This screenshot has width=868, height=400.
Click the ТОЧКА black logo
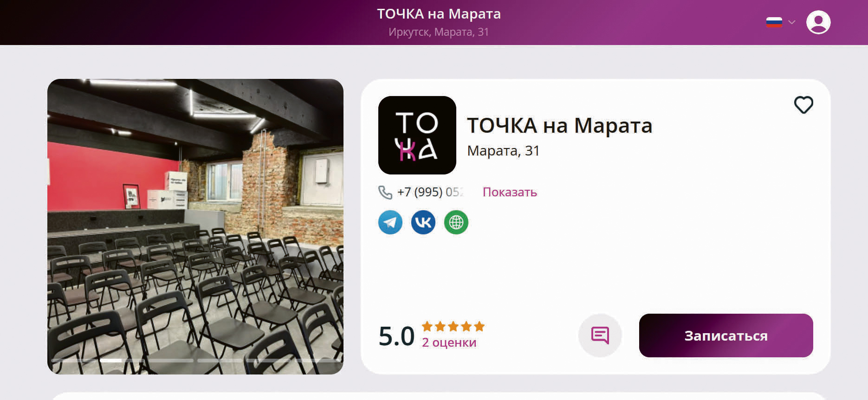point(417,135)
